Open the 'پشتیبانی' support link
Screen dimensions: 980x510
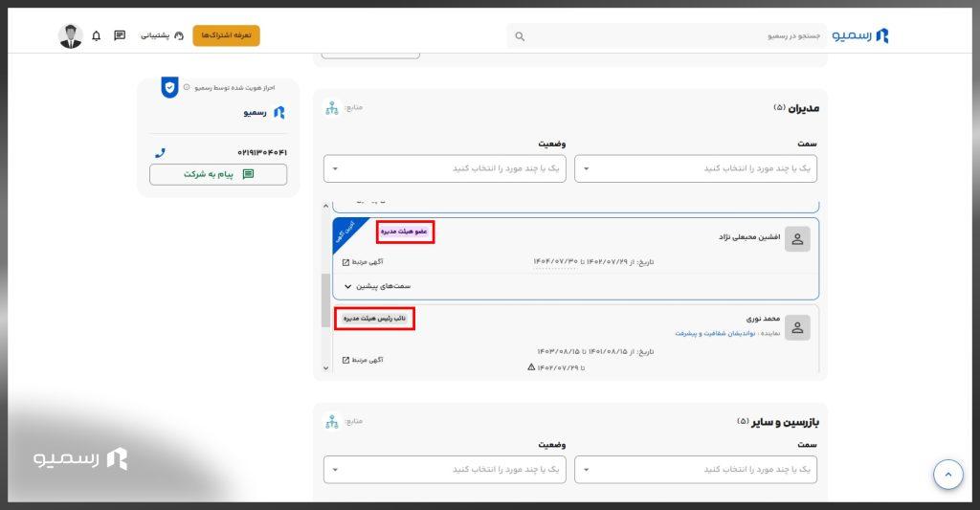162,35
